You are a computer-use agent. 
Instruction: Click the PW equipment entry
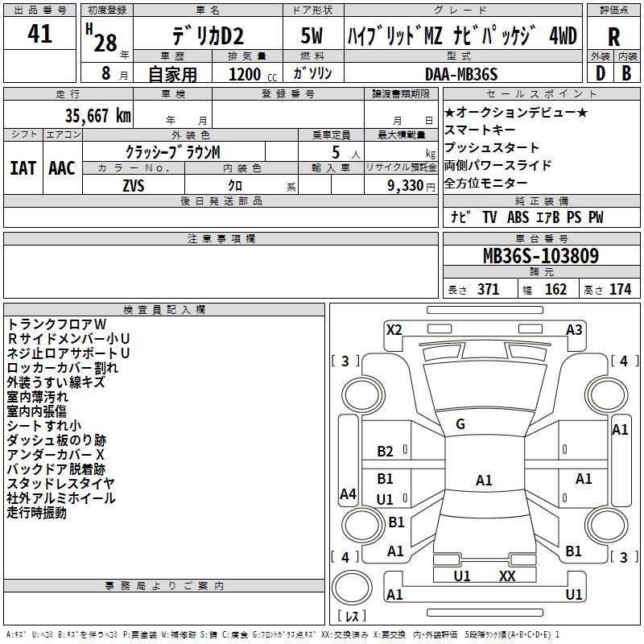click(x=596, y=217)
